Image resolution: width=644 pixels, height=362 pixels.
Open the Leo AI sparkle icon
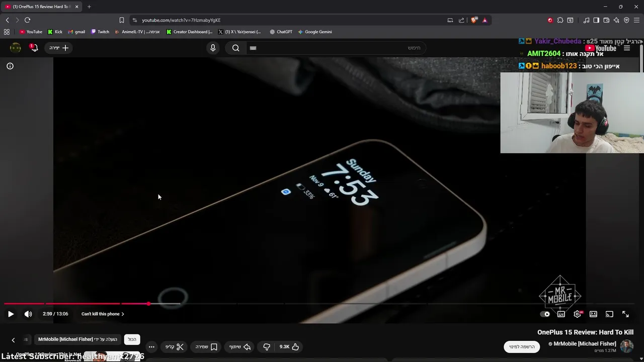coord(616,20)
